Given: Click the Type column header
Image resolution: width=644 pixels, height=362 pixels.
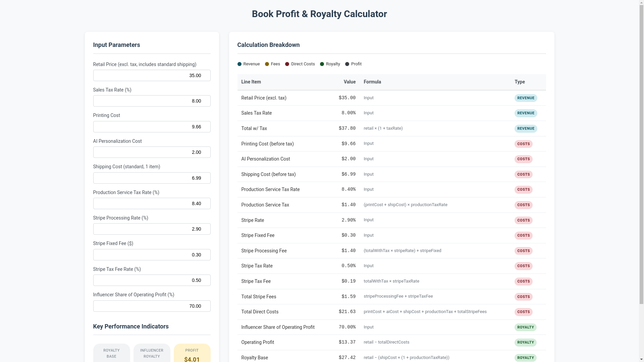Looking at the screenshot, I should (520, 82).
